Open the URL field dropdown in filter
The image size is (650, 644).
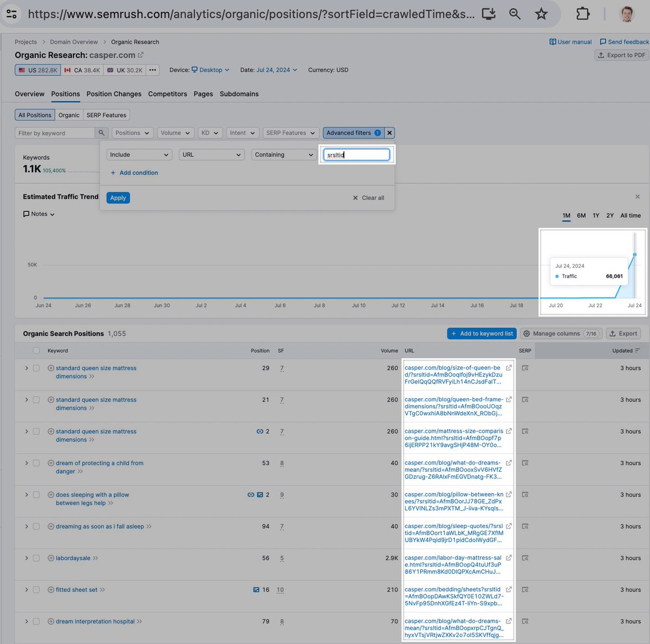212,154
